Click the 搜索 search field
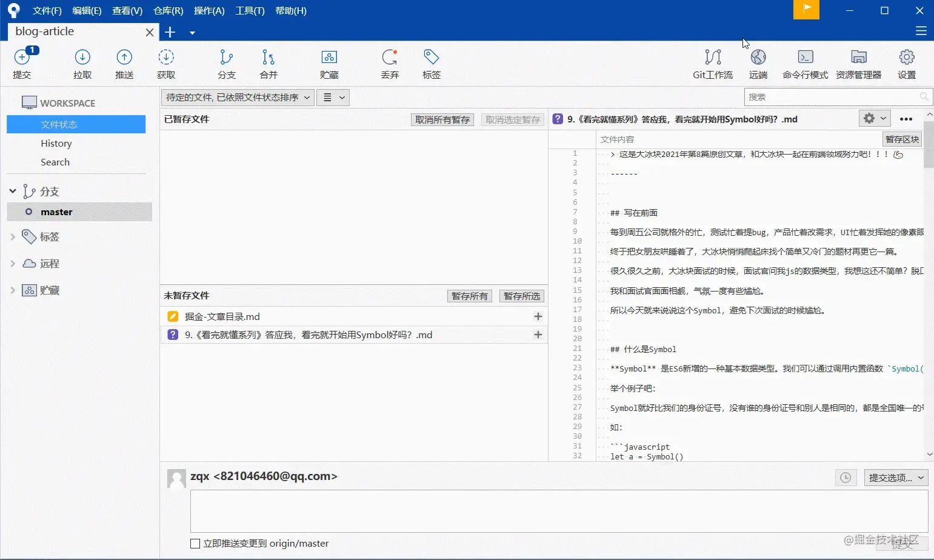 (x=838, y=97)
